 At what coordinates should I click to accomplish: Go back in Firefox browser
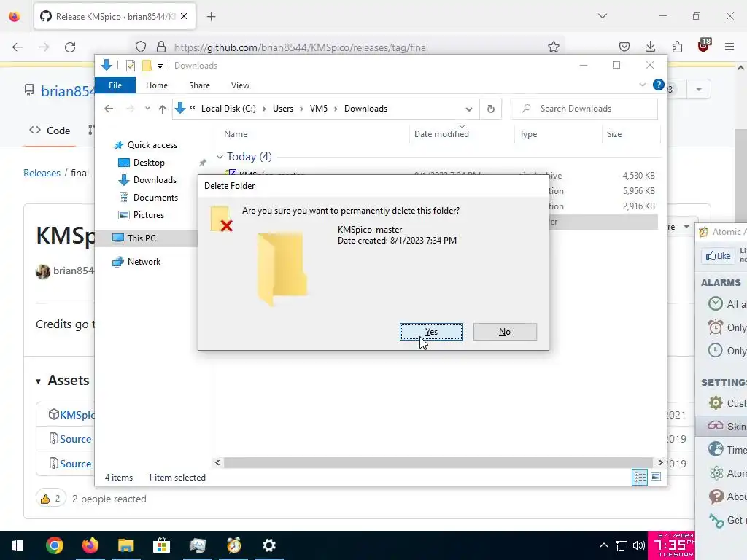(18, 47)
